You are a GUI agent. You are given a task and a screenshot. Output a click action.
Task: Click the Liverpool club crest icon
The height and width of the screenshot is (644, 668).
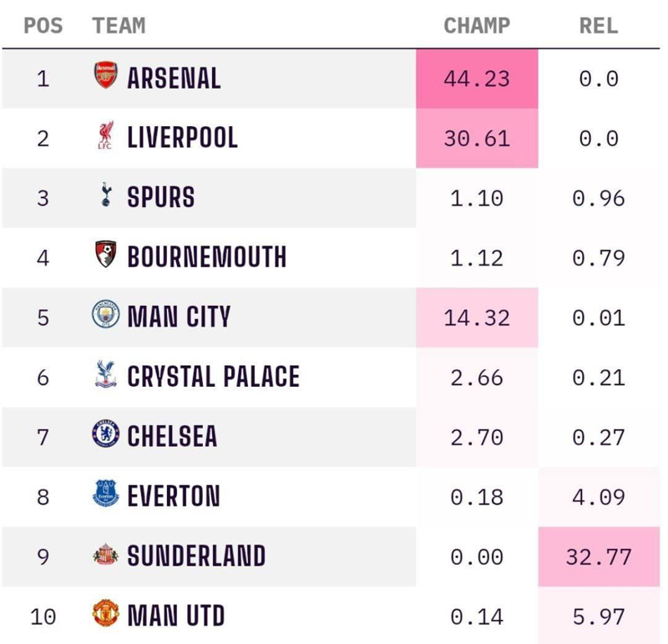pos(105,136)
